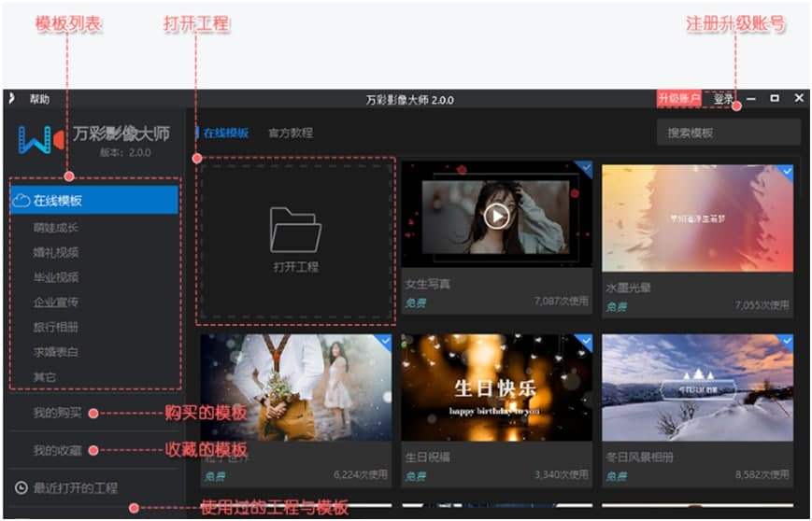The height and width of the screenshot is (521, 812).
Task: Select 在线模板 in the sidebar
Action: point(94,200)
